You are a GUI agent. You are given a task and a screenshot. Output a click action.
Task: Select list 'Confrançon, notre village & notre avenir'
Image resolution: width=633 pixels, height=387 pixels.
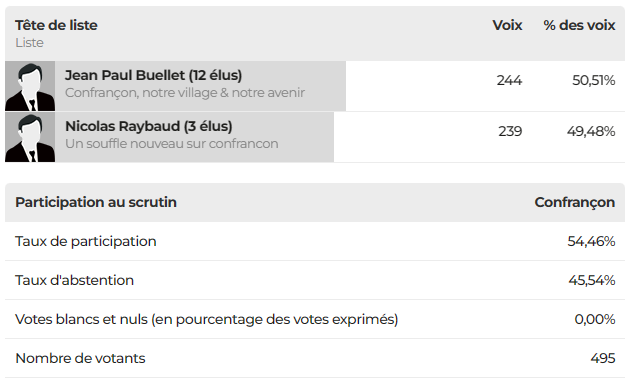point(185,93)
